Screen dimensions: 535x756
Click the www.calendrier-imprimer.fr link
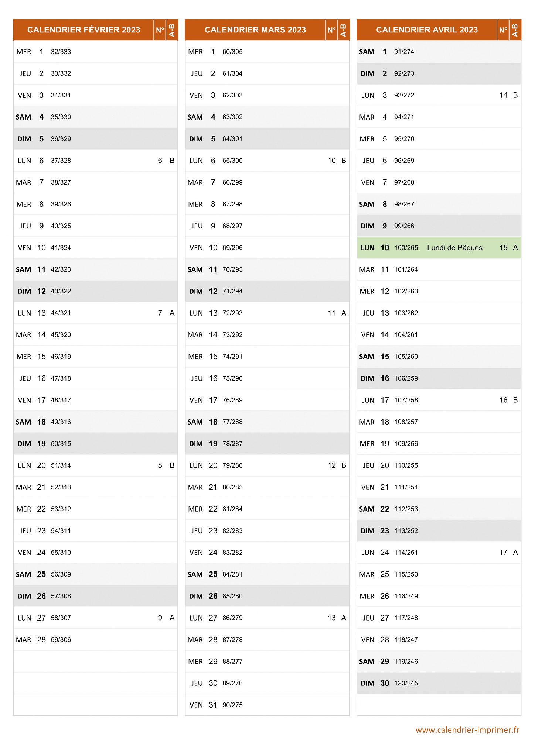point(467,730)
